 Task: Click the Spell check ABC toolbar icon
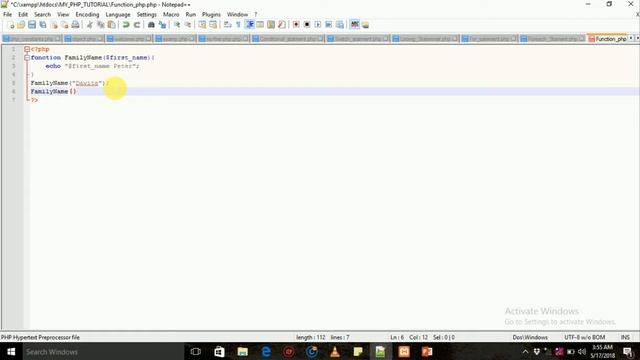(355, 25)
